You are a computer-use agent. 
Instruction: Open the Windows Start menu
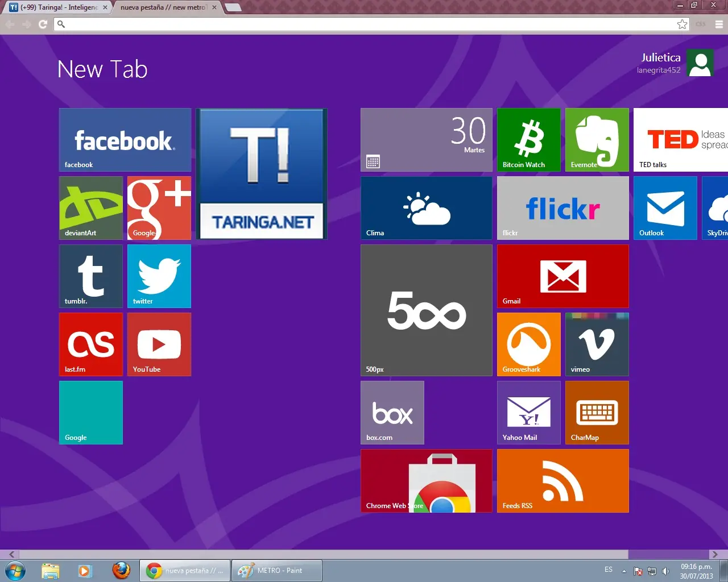tap(15, 571)
